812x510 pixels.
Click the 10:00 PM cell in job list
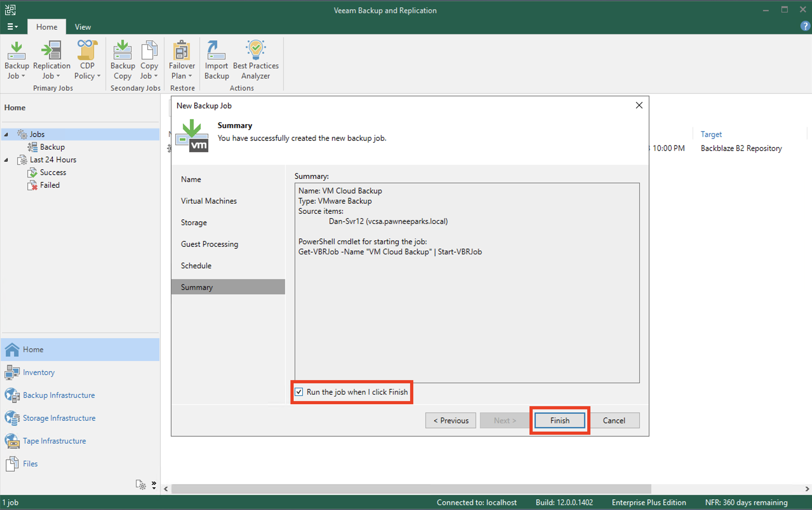(669, 148)
